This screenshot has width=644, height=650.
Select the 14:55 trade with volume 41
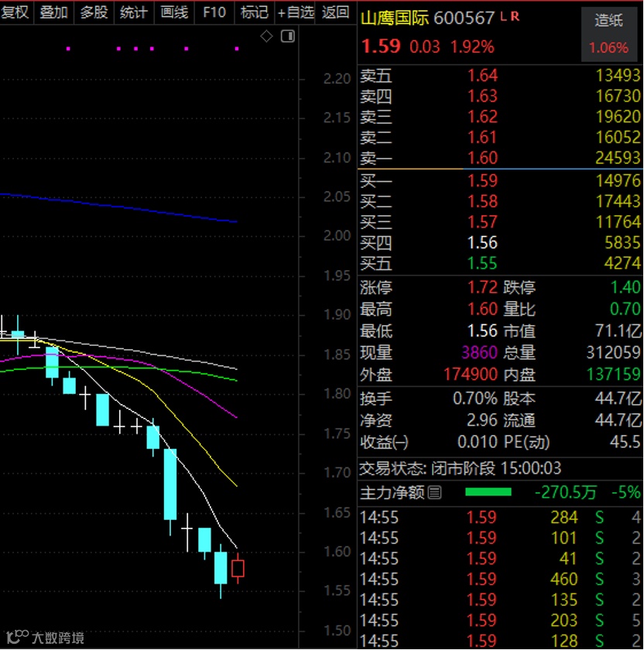[x=500, y=559]
